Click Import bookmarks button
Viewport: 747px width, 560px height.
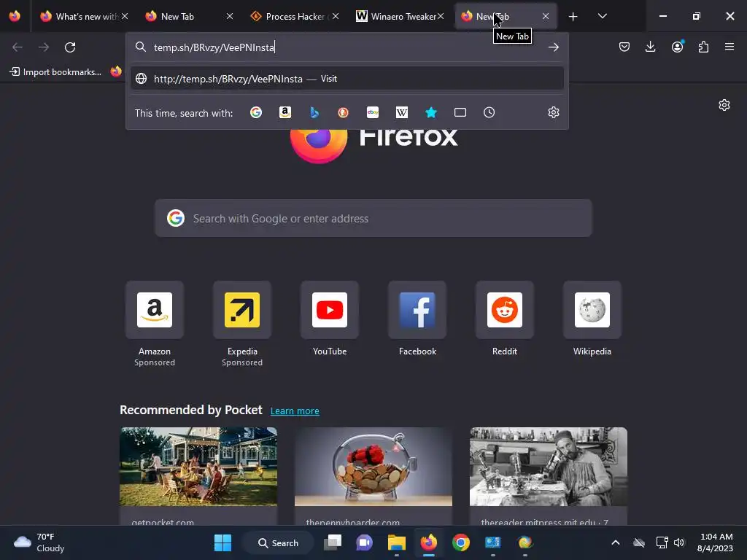(55, 72)
